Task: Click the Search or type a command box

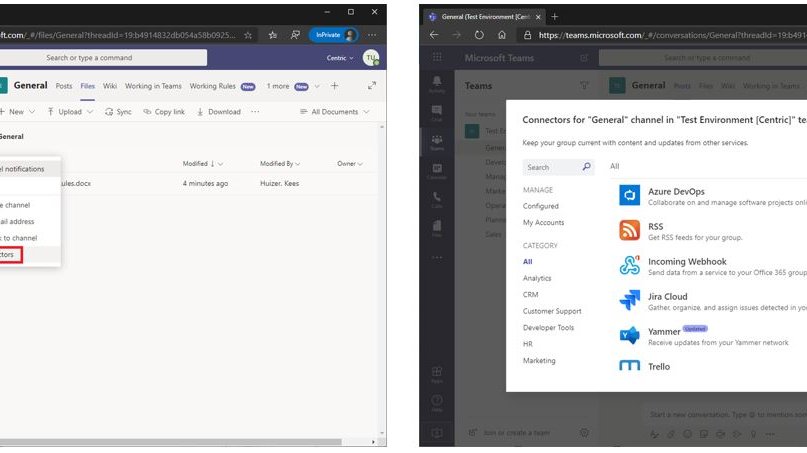Action: point(103,58)
